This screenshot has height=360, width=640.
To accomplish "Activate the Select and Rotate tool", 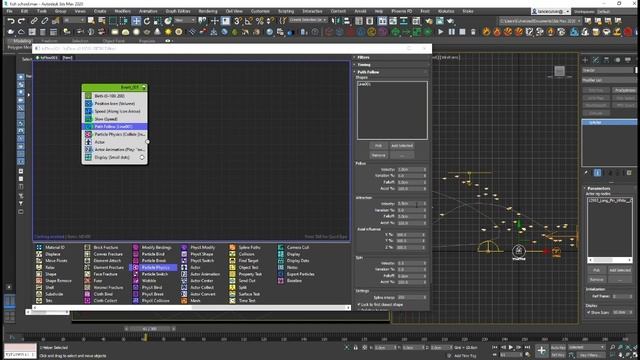I will 147,21.
